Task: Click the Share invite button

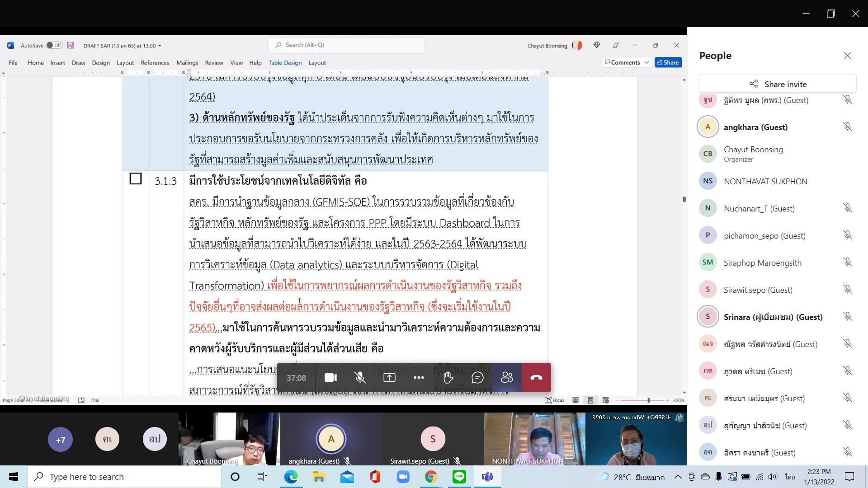Action: (778, 84)
